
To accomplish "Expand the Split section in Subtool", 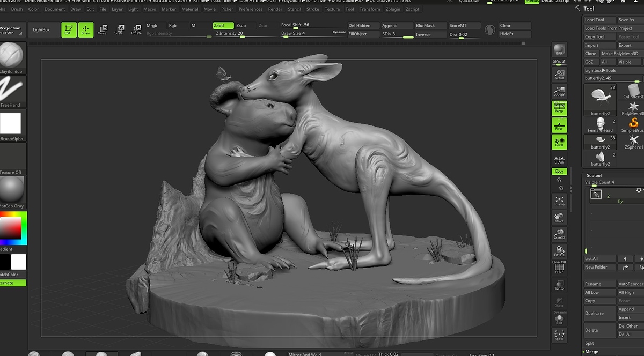I will coord(590,343).
